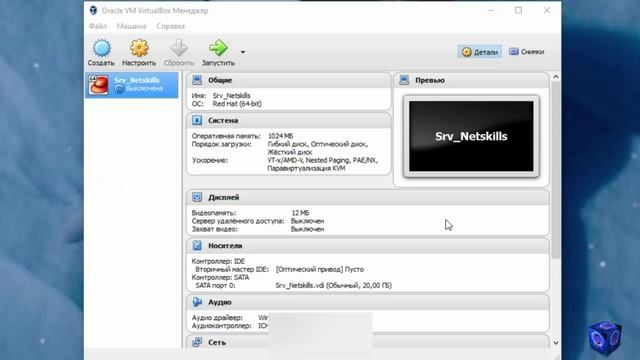
Task: Click the 12 МБ video memory value
Action: tap(300, 213)
